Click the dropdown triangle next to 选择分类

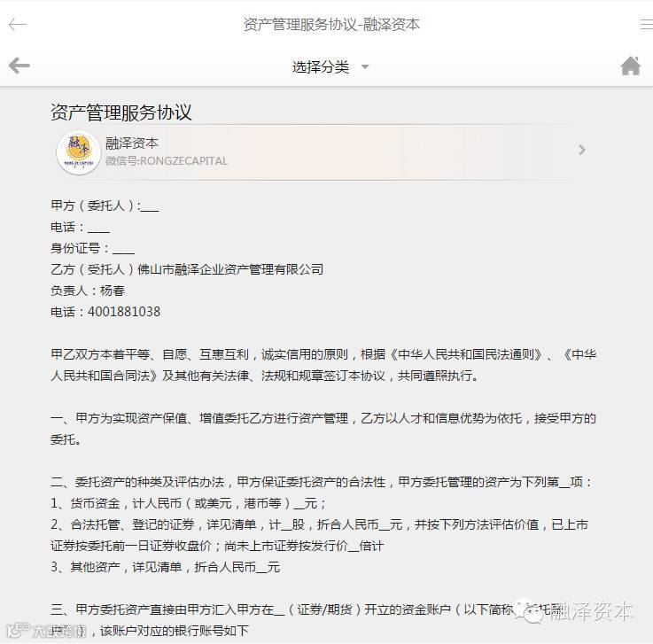pyautogui.click(x=365, y=66)
